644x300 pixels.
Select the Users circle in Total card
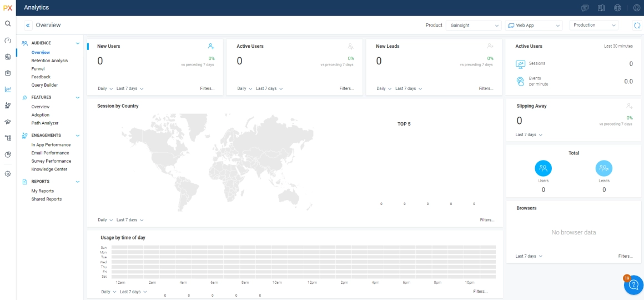[543, 168]
